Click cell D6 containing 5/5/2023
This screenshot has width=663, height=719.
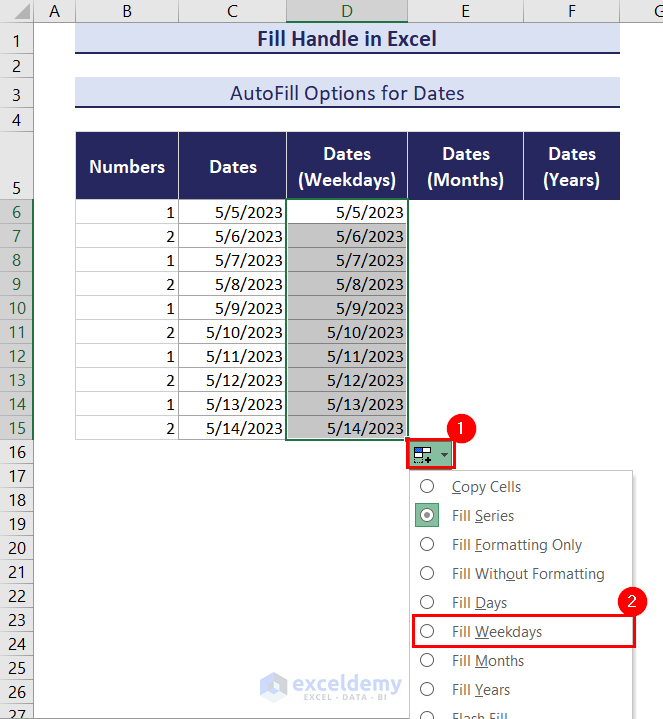(x=347, y=212)
